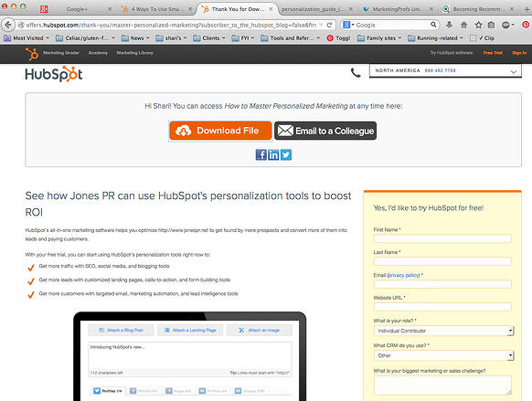Reload the page with the refresh icon
Screen dimensions: 532x401
tap(329, 25)
